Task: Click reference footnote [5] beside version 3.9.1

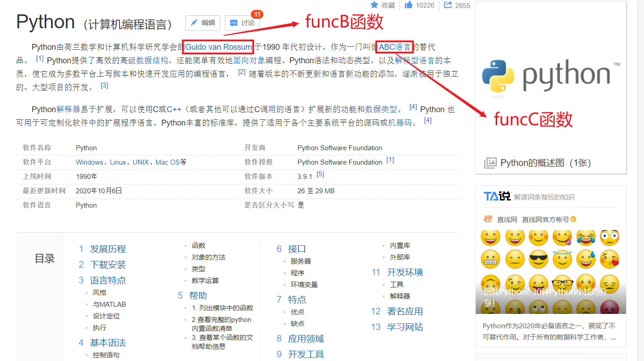Action: point(320,174)
